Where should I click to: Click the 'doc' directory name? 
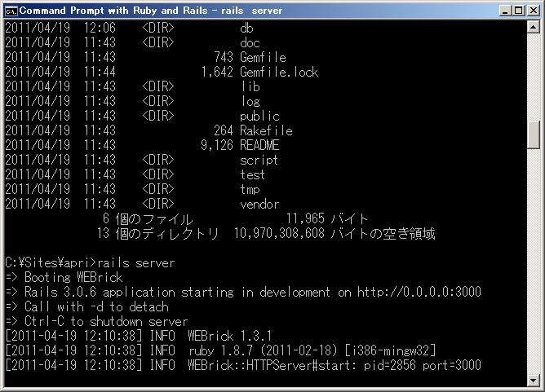pos(250,42)
